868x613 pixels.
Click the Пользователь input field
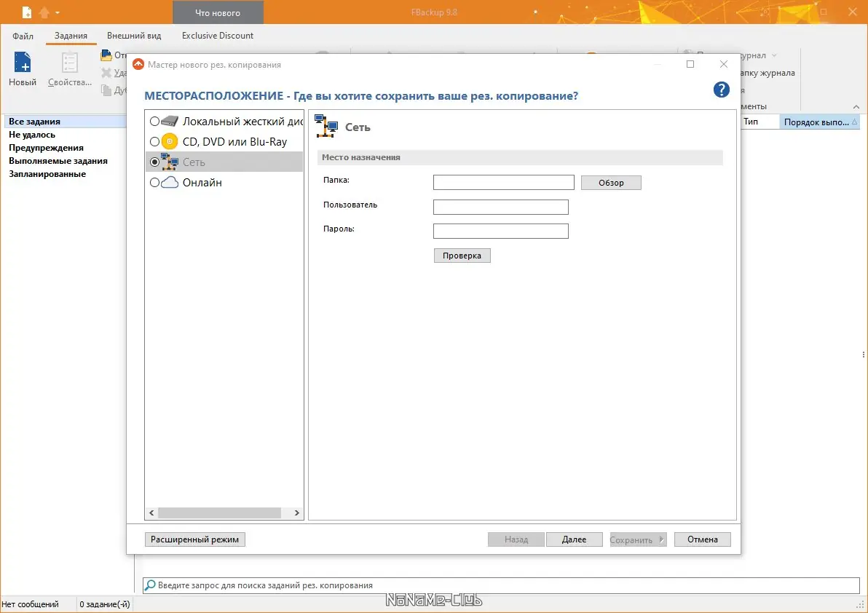(501, 207)
